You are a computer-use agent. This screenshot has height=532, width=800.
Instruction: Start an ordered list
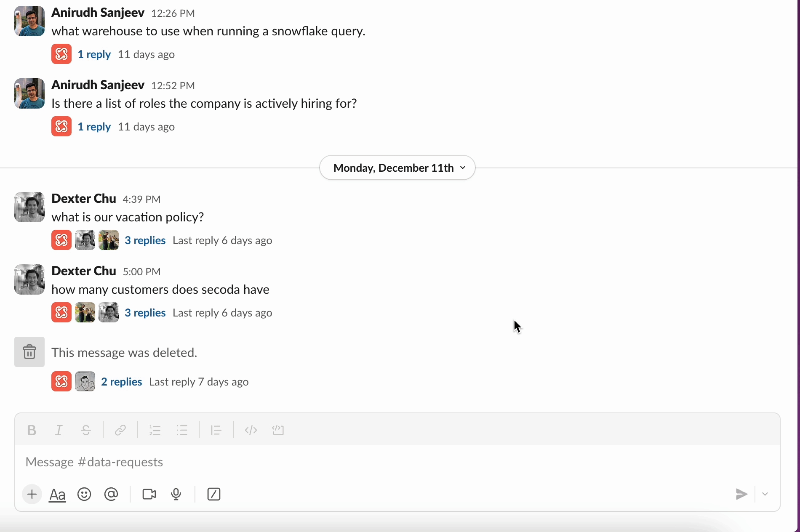[x=155, y=430]
